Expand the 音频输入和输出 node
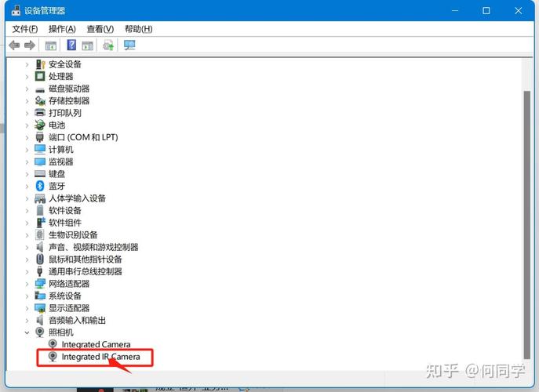The image size is (539, 392). coord(27,320)
